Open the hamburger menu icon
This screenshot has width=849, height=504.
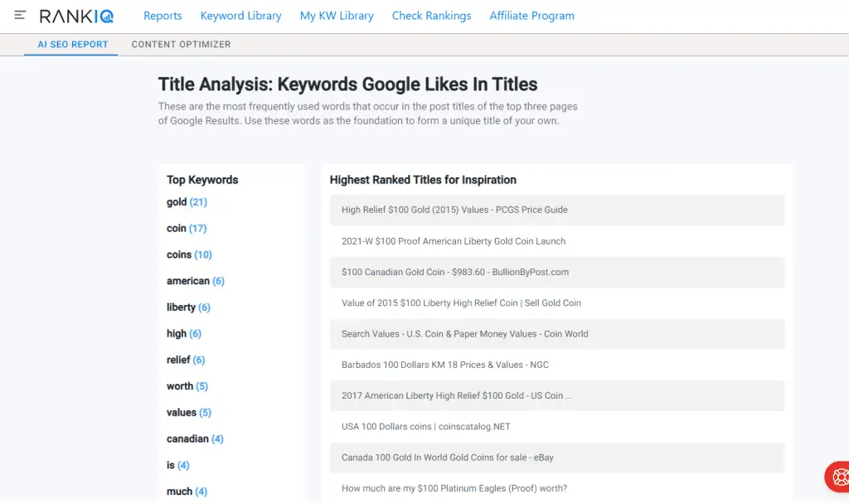(20, 16)
